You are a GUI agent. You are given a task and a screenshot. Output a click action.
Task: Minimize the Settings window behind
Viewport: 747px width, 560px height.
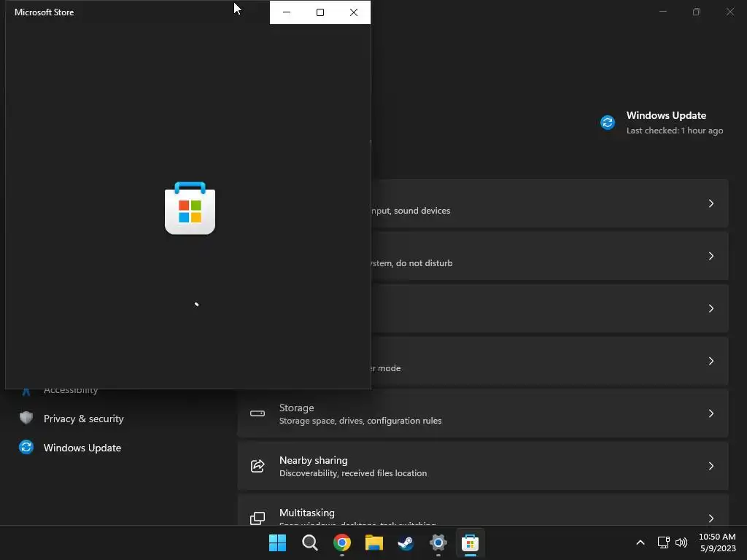663,12
